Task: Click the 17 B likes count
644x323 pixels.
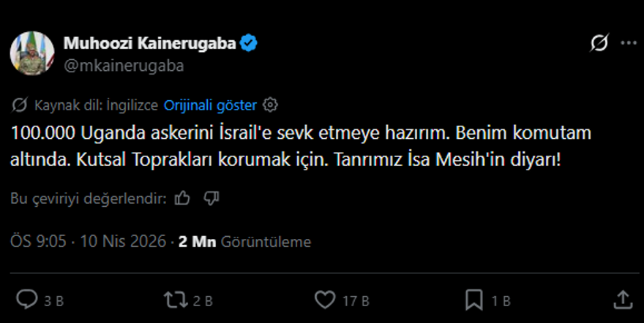Action: coord(355,300)
